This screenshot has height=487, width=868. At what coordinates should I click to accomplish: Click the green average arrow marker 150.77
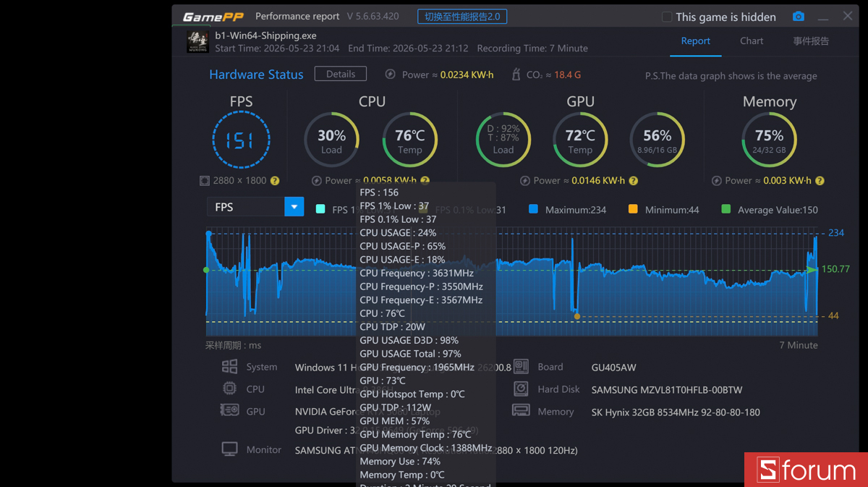click(812, 269)
